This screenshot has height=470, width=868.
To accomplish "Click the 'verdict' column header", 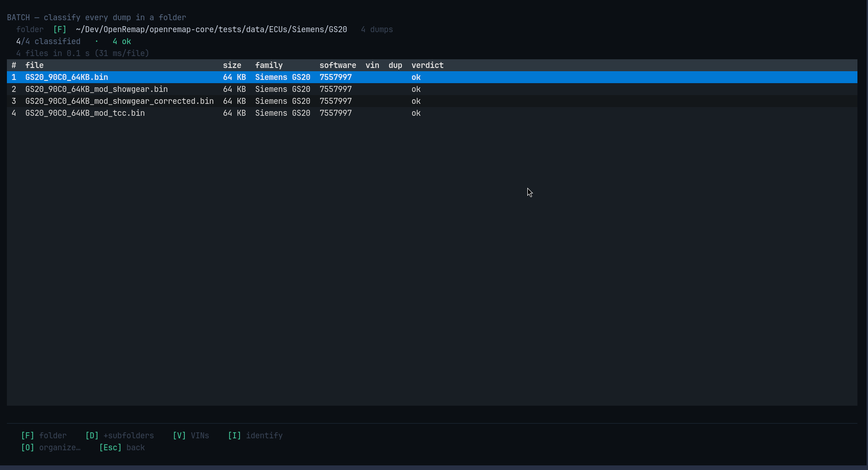I will [428, 65].
